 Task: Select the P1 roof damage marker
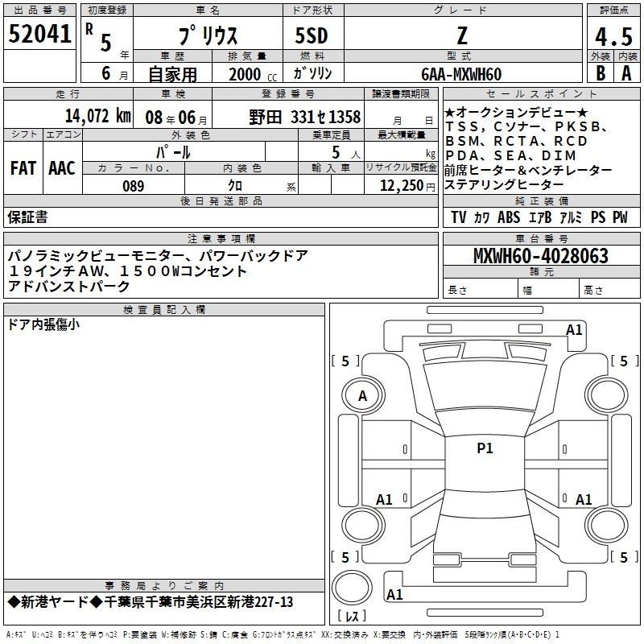[x=485, y=448]
